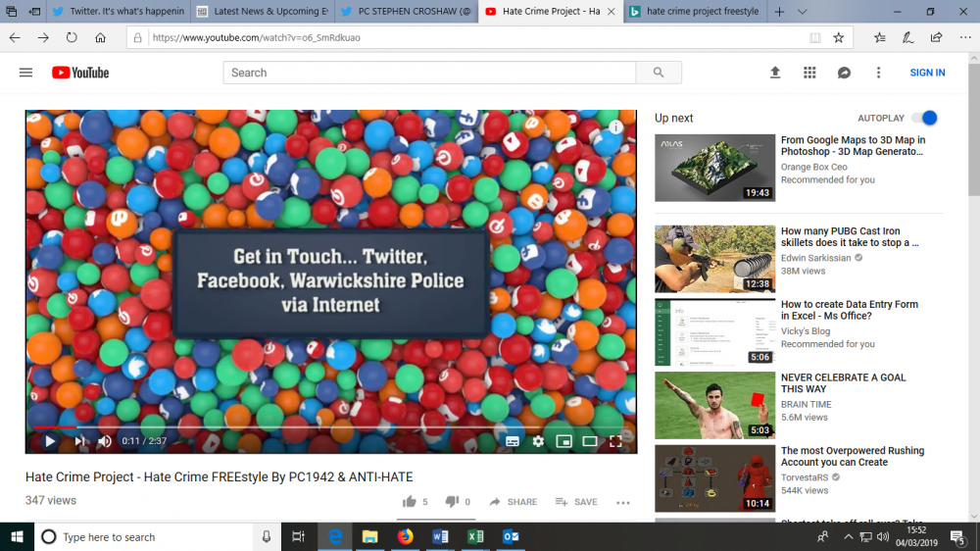Open the YouTube apps grid icon

(x=809, y=73)
